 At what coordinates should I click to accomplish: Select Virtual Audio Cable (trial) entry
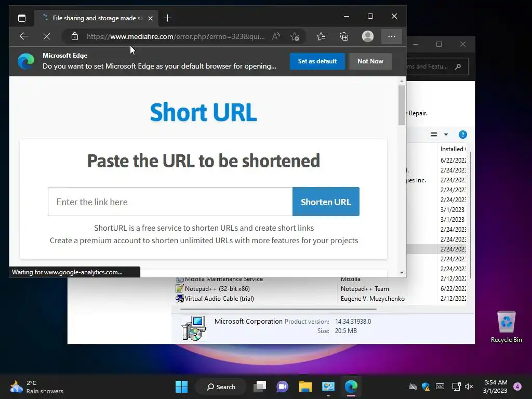coord(219,299)
